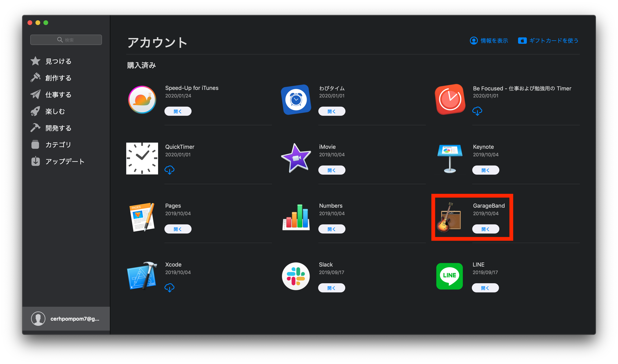Screen dimensions: 618x364
Task: Open Keynote with 開く button
Action: coord(485,170)
